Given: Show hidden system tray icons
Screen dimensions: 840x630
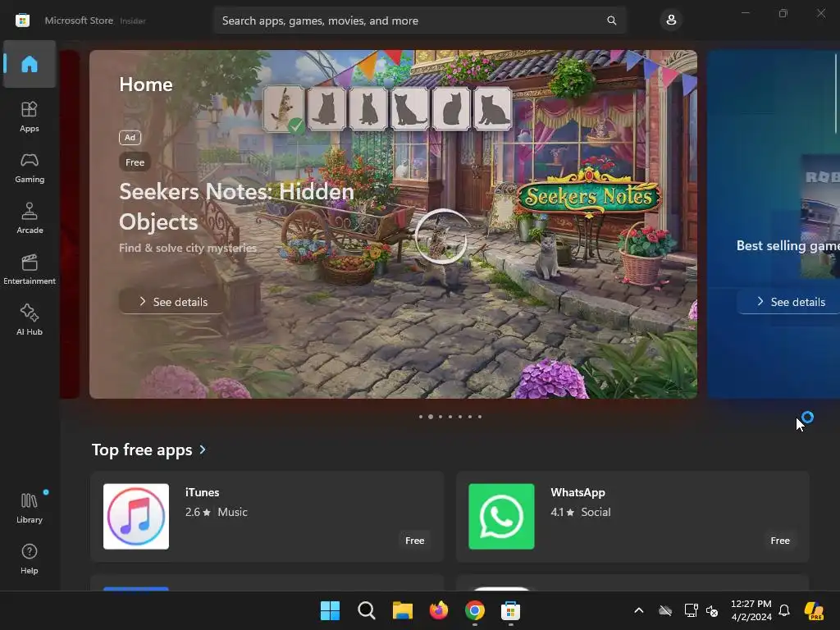Looking at the screenshot, I should pyautogui.click(x=638, y=610).
